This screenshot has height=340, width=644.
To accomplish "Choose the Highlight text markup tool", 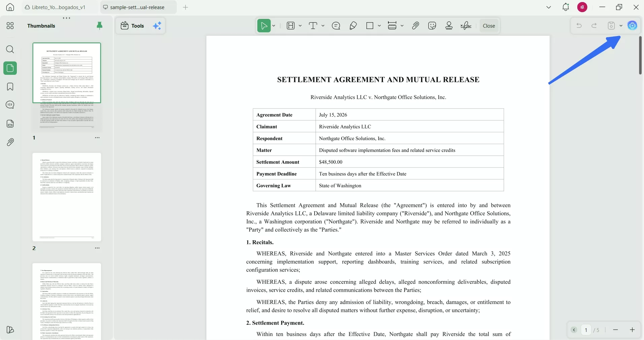I will click(291, 26).
